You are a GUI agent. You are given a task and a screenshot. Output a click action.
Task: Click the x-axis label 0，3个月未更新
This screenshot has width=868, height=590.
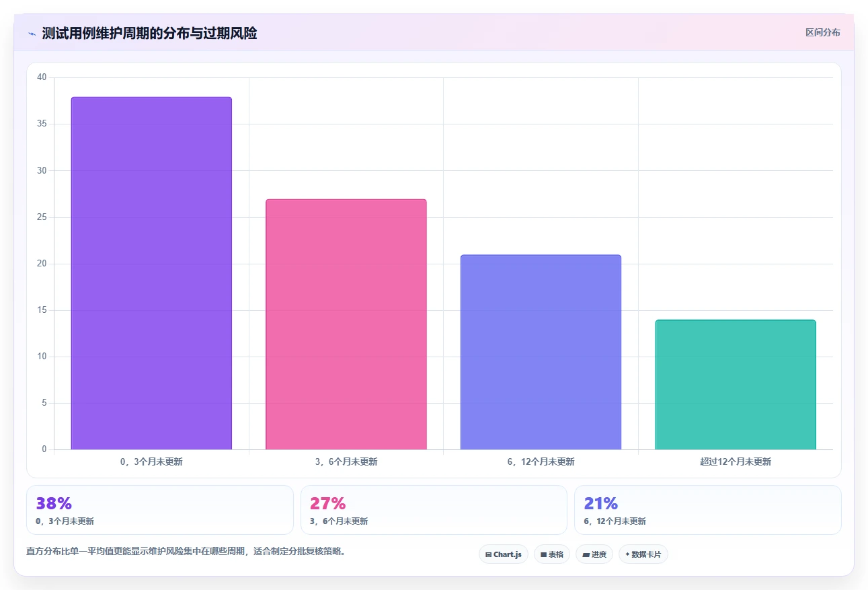tap(151, 462)
